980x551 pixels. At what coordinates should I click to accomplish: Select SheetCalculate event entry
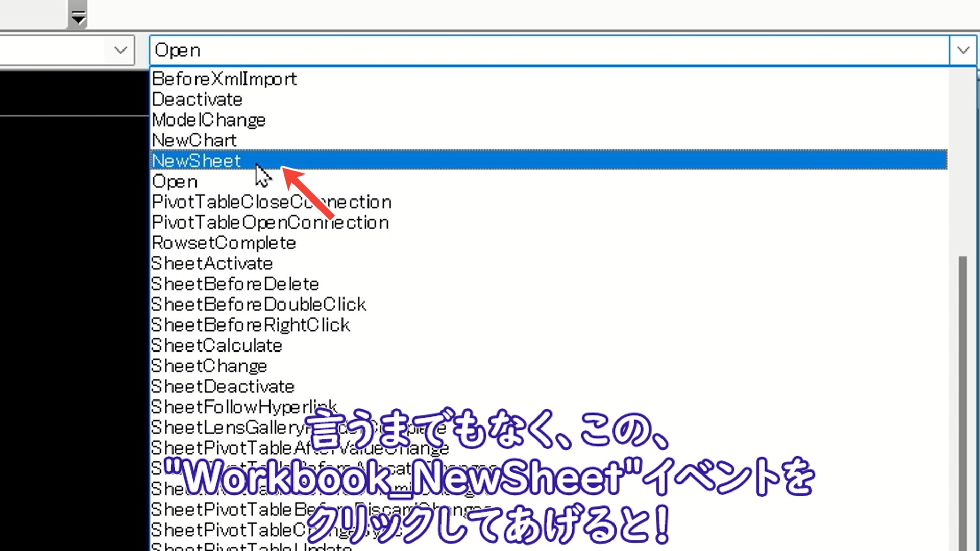pyautogui.click(x=216, y=345)
